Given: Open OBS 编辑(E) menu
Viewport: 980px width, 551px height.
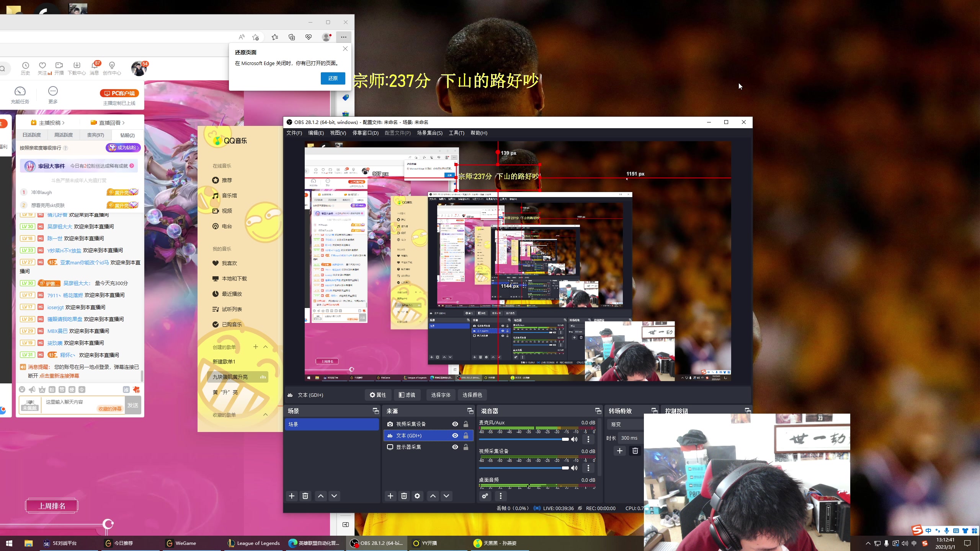Looking at the screenshot, I should 316,133.
